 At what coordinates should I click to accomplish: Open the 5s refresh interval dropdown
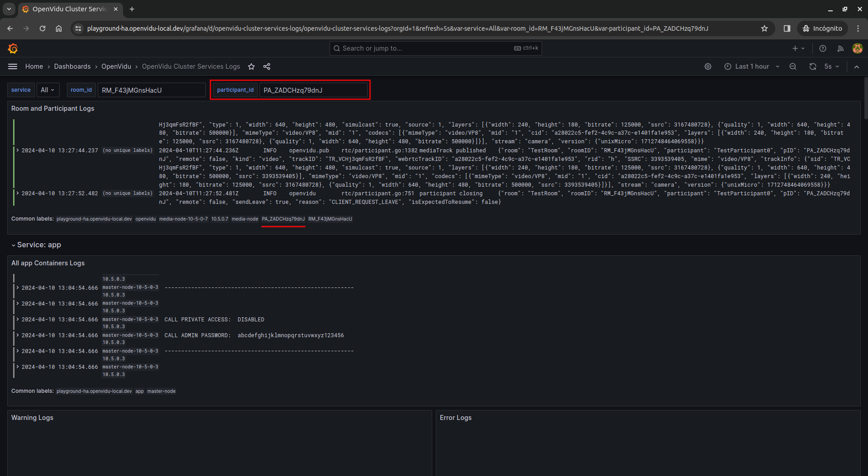pos(832,66)
